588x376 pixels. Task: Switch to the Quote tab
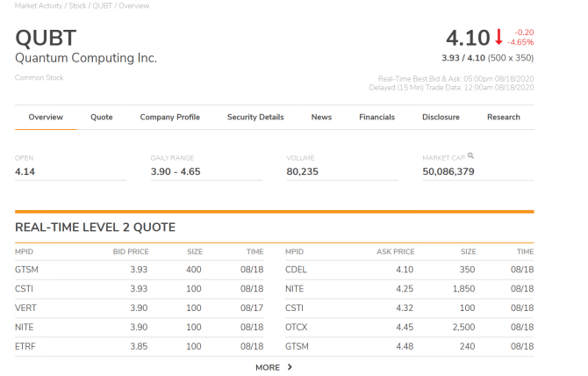pos(101,117)
